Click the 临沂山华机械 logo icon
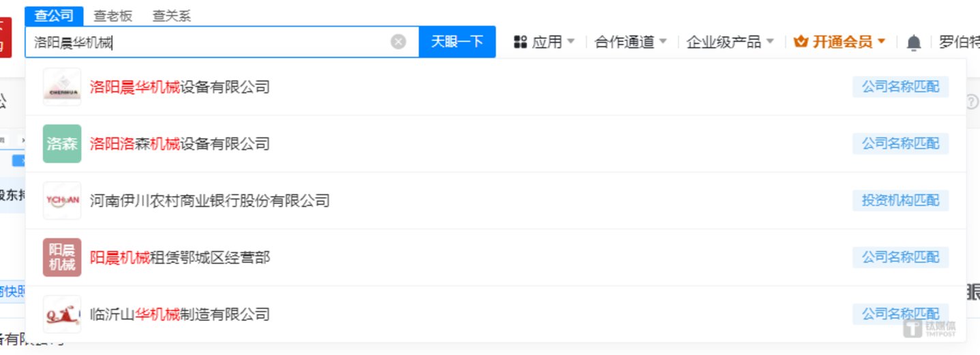 [62, 314]
